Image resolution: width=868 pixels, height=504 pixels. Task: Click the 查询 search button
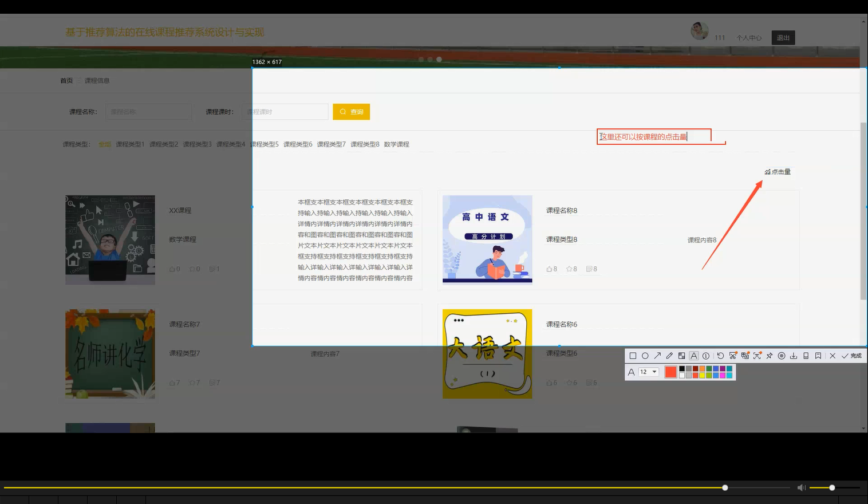click(351, 111)
